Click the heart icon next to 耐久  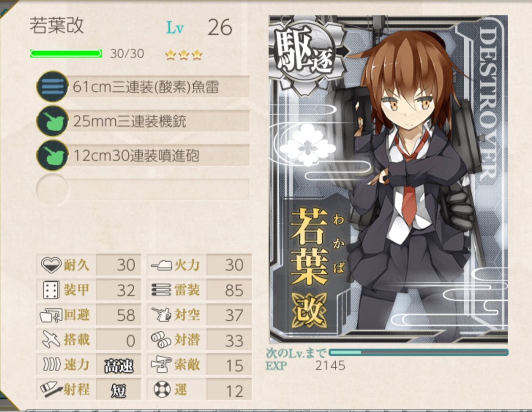pos(51,265)
